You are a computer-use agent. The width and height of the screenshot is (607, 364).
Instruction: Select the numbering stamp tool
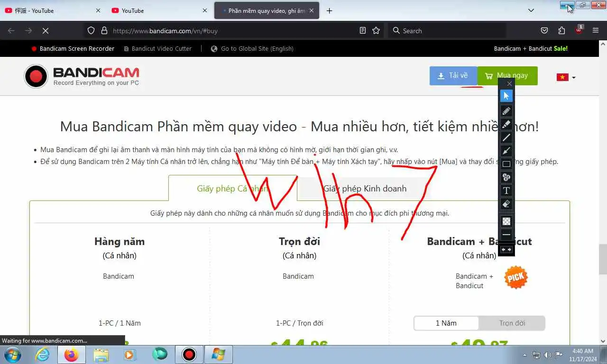pos(506,177)
